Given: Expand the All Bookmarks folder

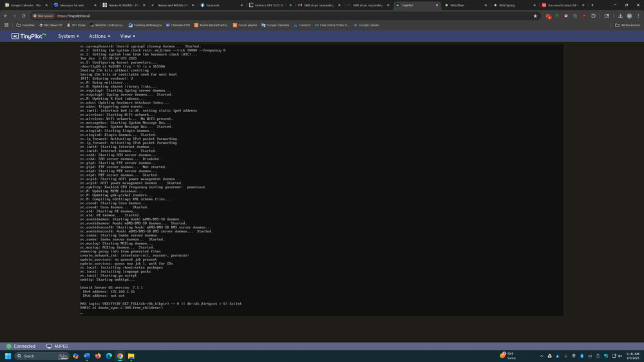Looking at the screenshot, I should click(x=627, y=25).
